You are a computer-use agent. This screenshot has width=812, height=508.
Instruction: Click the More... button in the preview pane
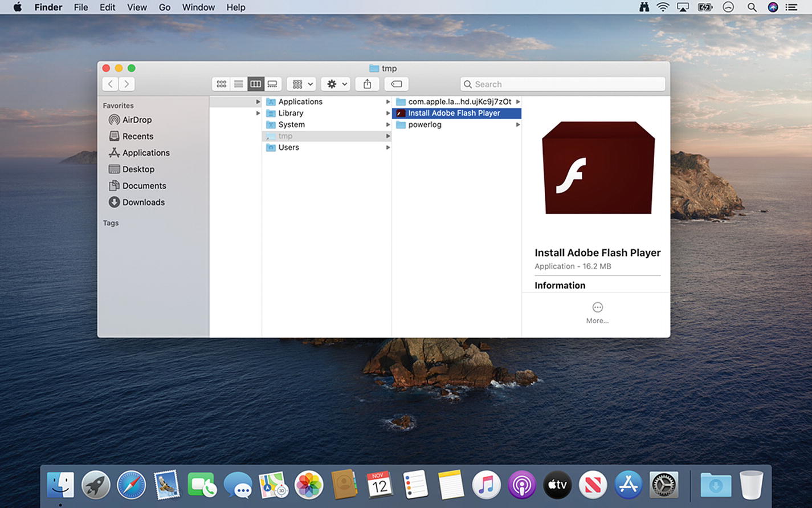coord(597,313)
